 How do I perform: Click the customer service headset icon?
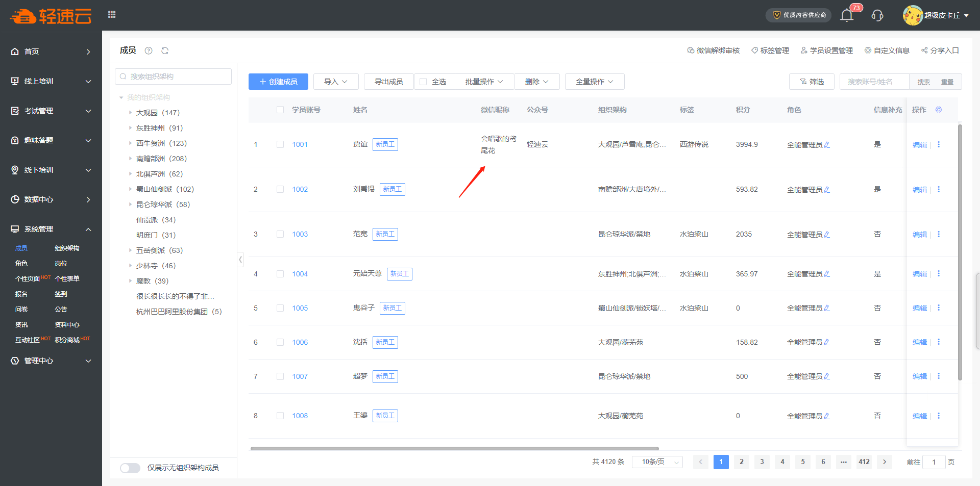[x=877, y=15]
